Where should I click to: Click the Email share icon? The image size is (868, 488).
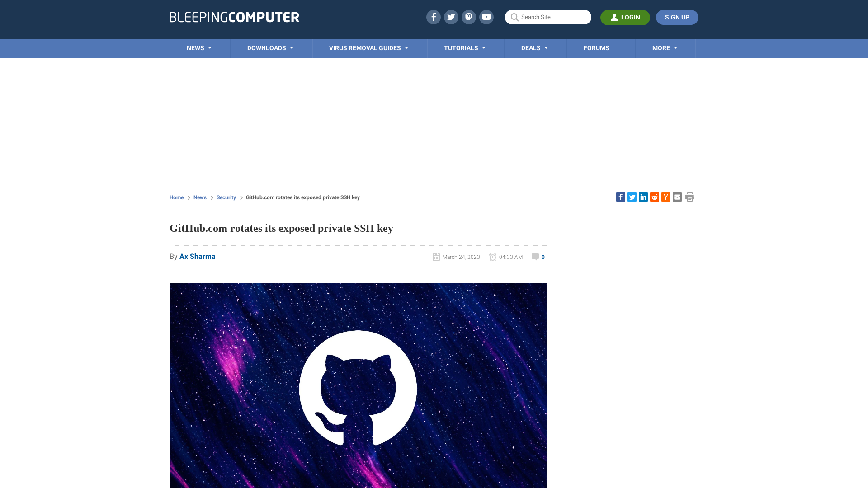tap(677, 197)
